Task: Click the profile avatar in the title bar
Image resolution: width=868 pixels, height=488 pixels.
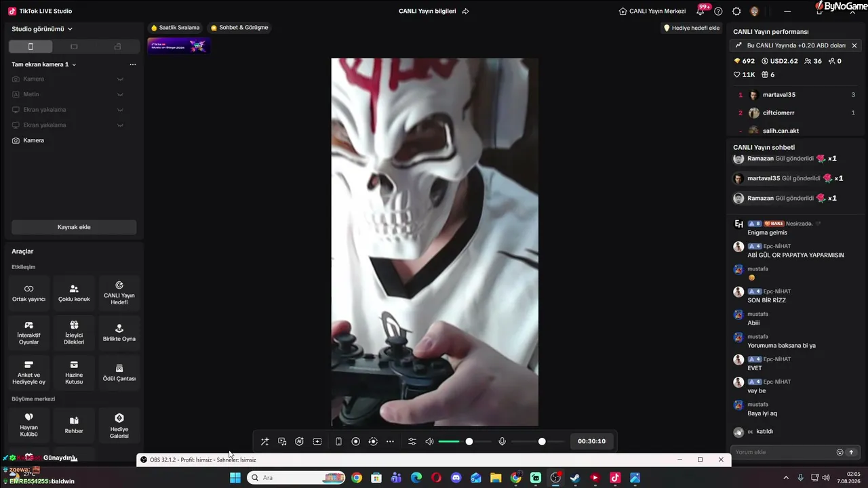Action: click(755, 12)
